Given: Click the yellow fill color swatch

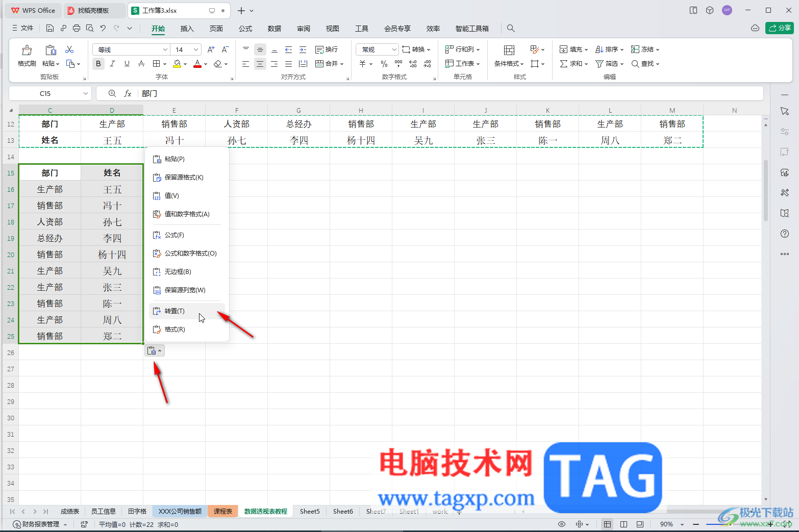Looking at the screenshot, I should 177,64.
